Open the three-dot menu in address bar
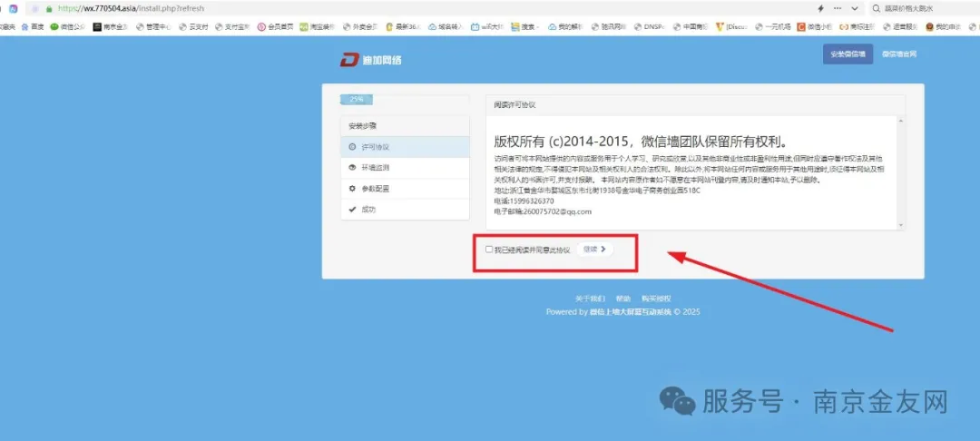980x441 pixels. 838,9
